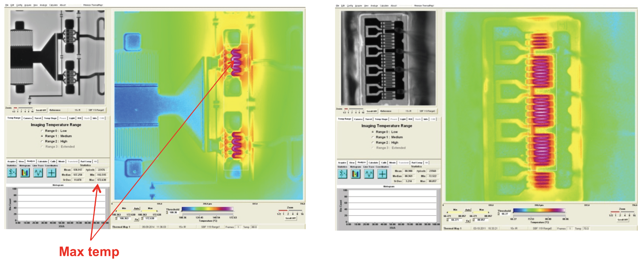Viewport: 644px width, 264px height.
Task: Switch to Calculate tab in left window
Action: coord(43,161)
